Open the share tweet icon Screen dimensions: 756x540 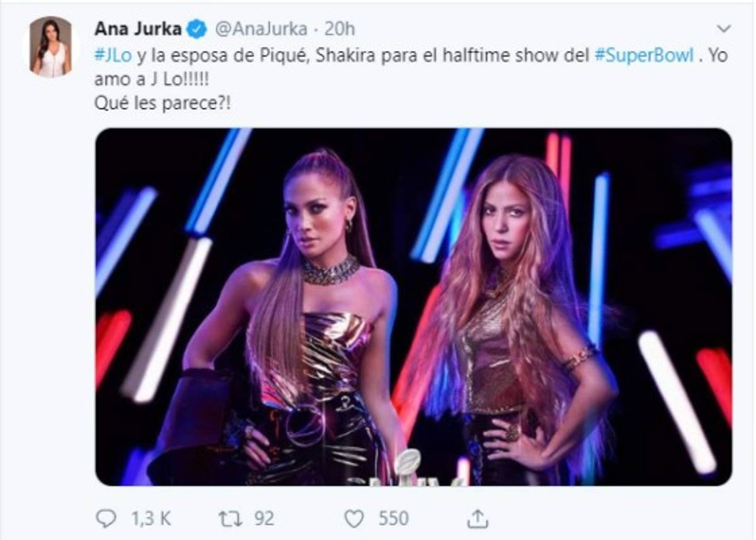click(x=478, y=518)
